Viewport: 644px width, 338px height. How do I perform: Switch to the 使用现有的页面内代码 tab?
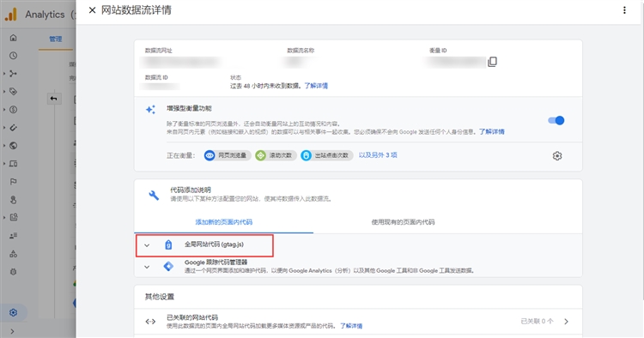click(403, 222)
